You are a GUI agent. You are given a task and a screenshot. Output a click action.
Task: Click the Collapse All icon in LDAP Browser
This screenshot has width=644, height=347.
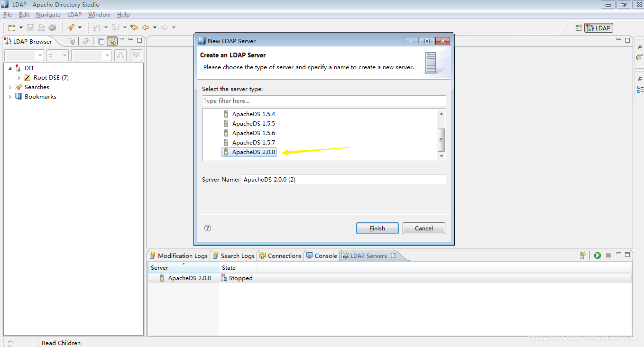coord(101,41)
